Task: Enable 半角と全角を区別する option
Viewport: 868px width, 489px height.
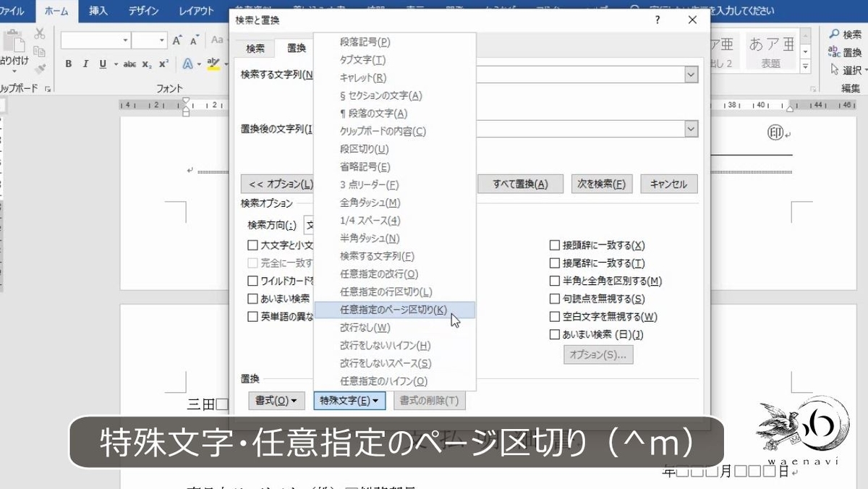Action: [x=554, y=280]
